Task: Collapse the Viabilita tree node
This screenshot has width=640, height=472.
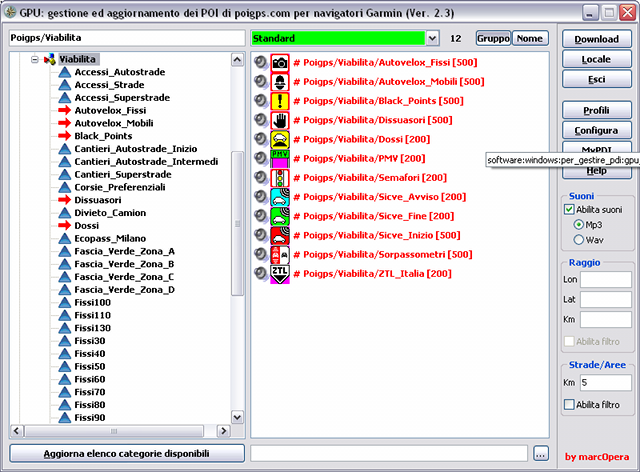Action: click(34, 60)
